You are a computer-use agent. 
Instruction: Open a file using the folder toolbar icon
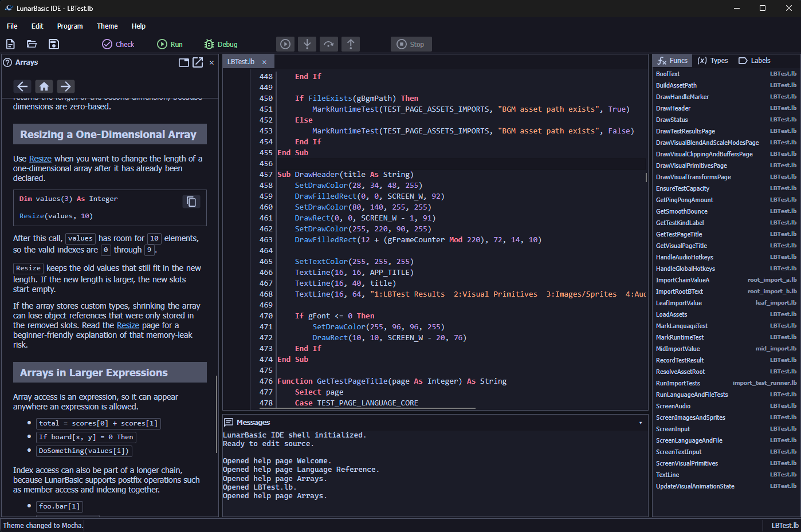tap(32, 44)
